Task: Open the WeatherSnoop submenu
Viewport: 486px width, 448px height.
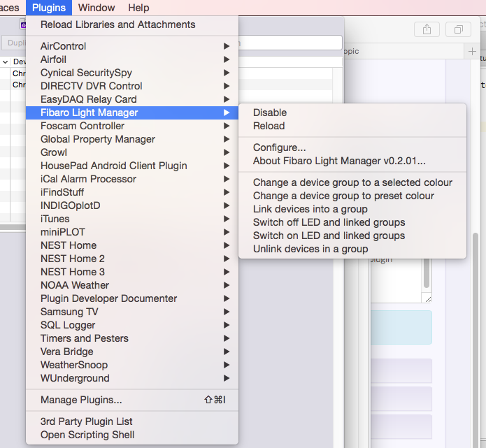Action: [x=132, y=365]
